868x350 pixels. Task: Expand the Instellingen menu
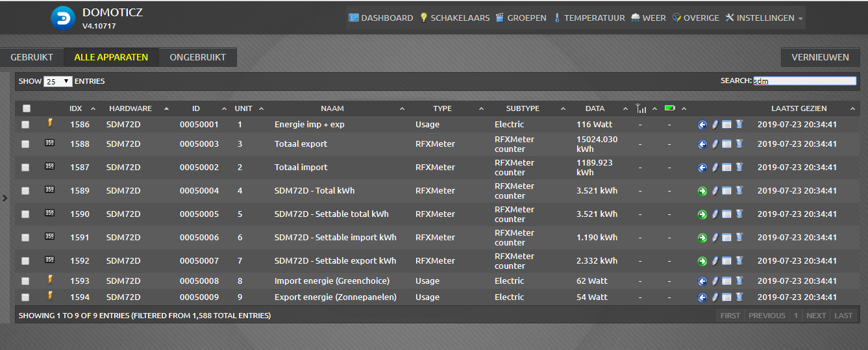coord(764,18)
